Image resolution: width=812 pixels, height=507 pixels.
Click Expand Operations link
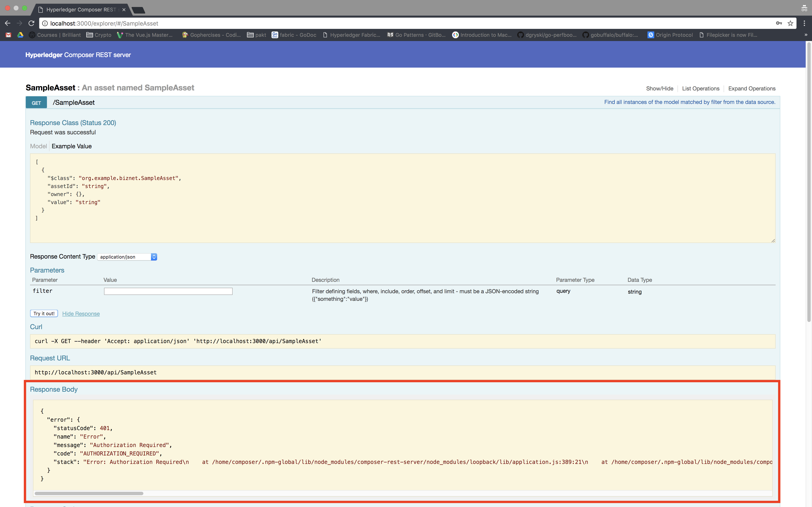point(752,89)
